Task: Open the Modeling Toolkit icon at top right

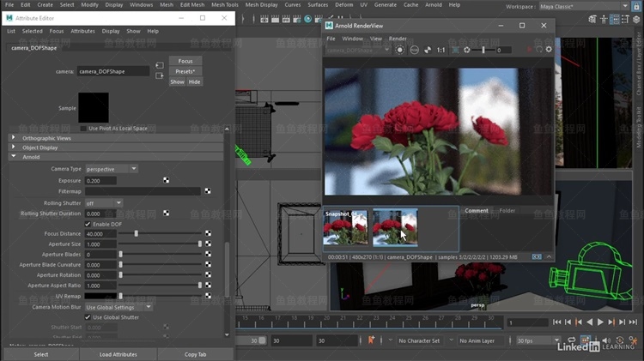Action: 592,19
